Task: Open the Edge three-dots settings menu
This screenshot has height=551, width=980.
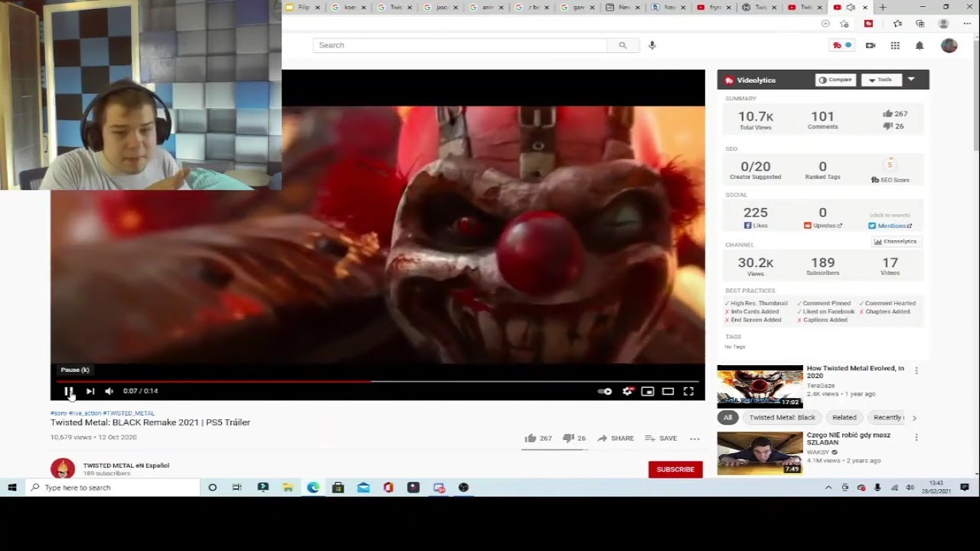Action: [966, 24]
